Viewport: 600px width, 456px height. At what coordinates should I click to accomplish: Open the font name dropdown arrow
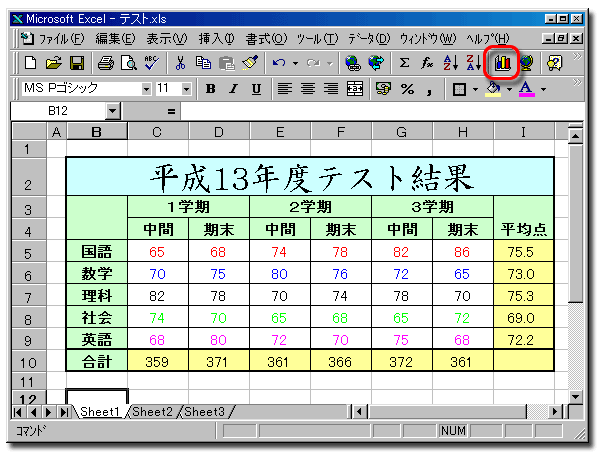(x=146, y=89)
